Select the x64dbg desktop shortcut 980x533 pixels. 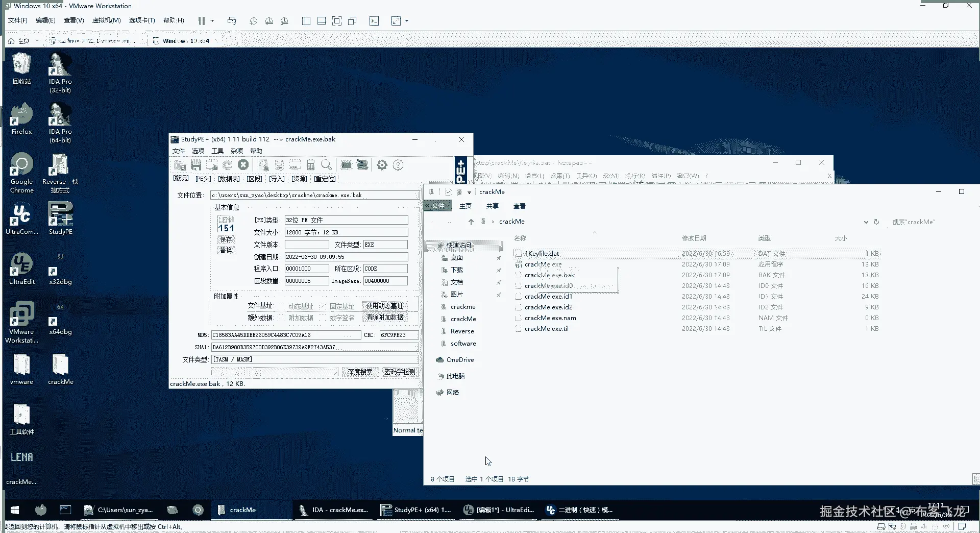click(60, 319)
